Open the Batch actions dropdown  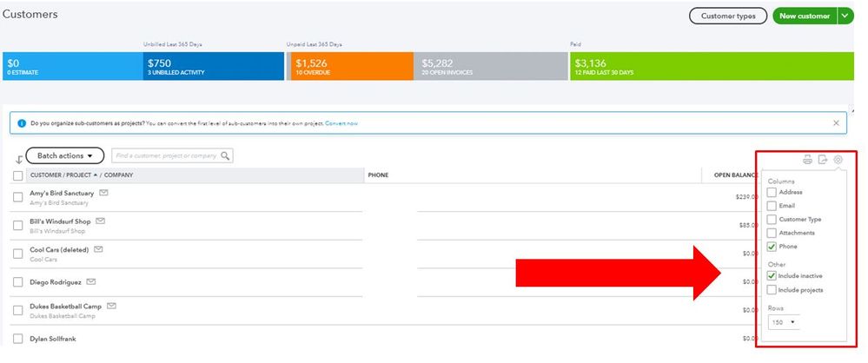[x=65, y=155]
